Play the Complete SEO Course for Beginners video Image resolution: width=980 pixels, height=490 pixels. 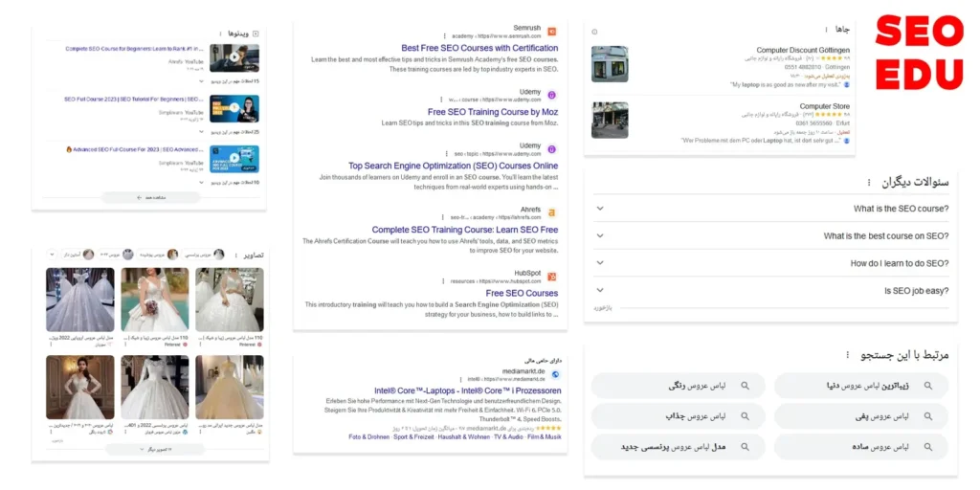[x=234, y=56]
